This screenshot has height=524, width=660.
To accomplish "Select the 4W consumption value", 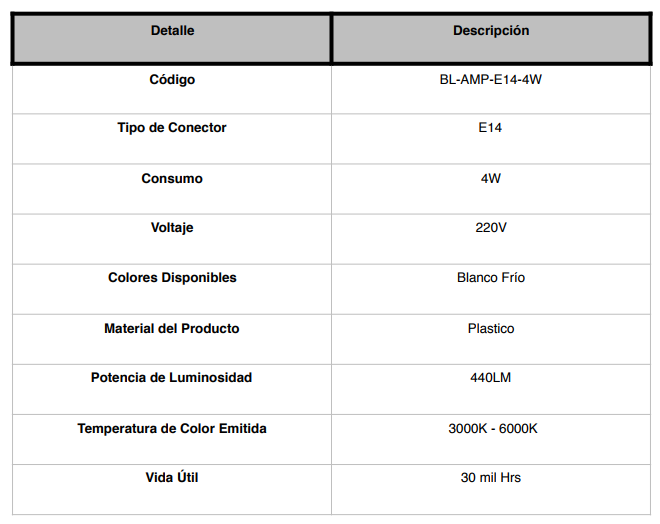I will (x=491, y=178).
